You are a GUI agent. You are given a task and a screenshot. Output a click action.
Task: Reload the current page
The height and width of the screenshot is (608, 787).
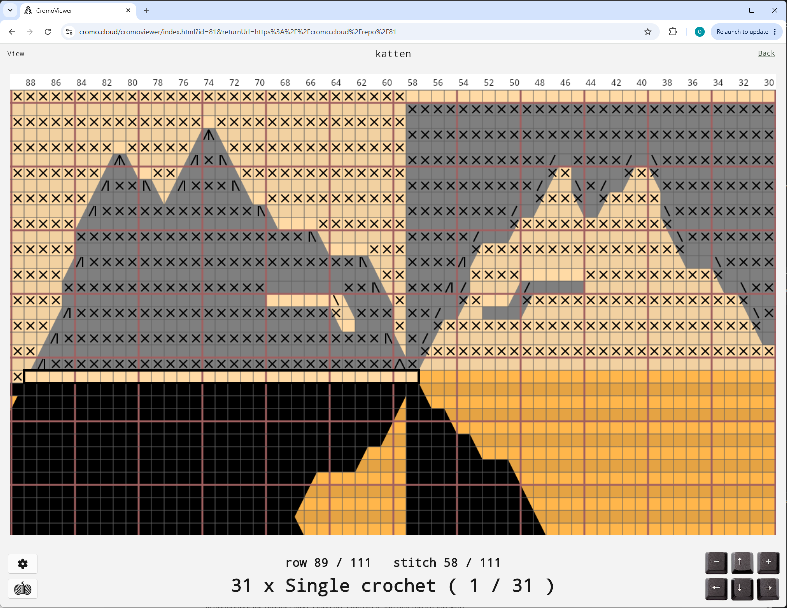(x=48, y=32)
